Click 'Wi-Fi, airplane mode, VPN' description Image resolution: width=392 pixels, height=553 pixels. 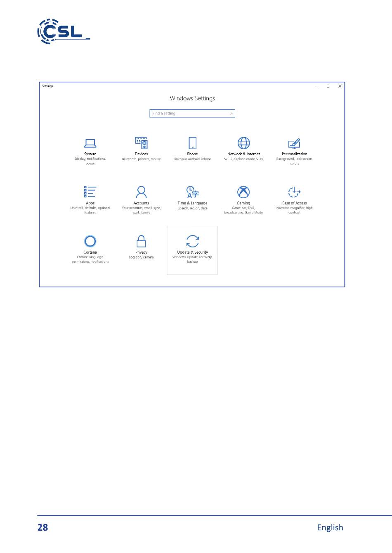click(x=243, y=159)
